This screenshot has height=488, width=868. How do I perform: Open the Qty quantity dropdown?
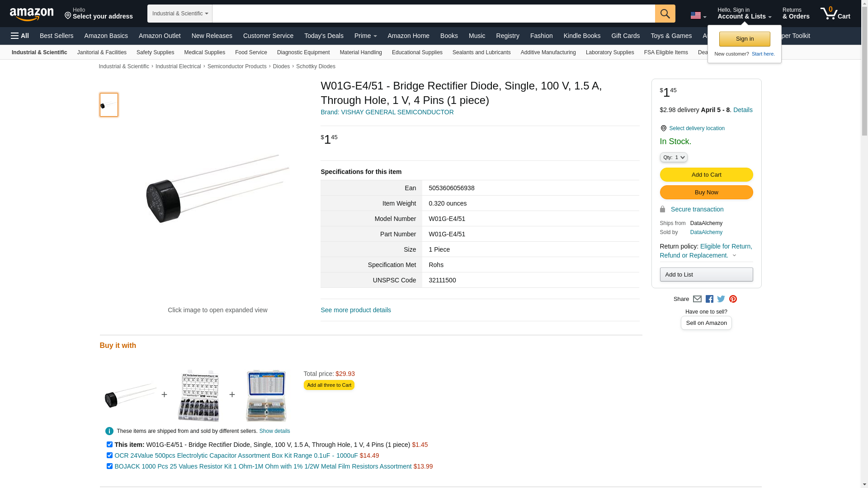[x=673, y=157]
